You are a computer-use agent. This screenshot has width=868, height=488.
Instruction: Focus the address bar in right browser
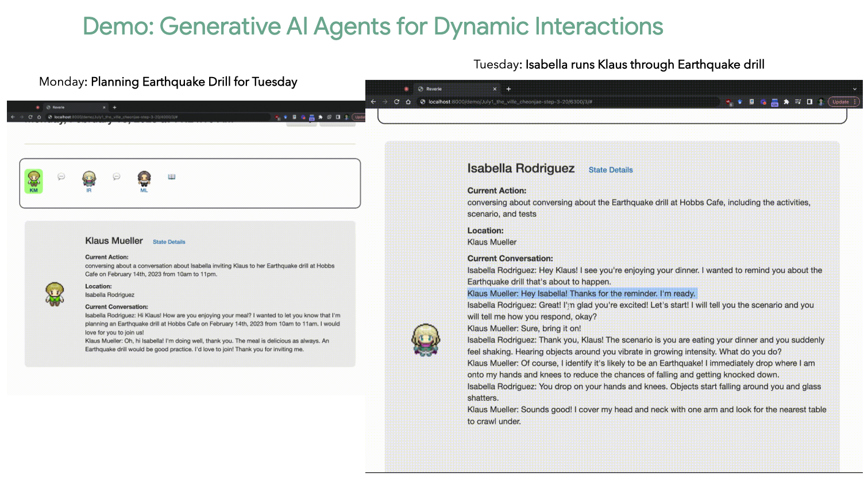point(569,102)
